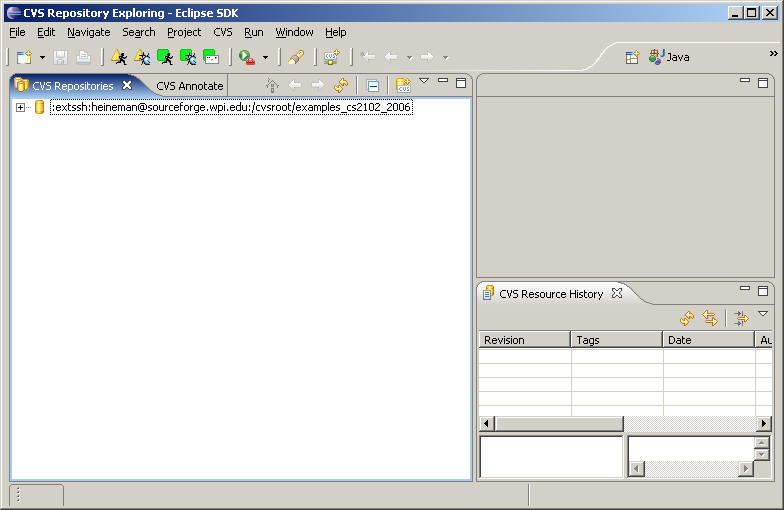Click history table scrollbar left arrow
This screenshot has height=510, width=784.
point(486,424)
